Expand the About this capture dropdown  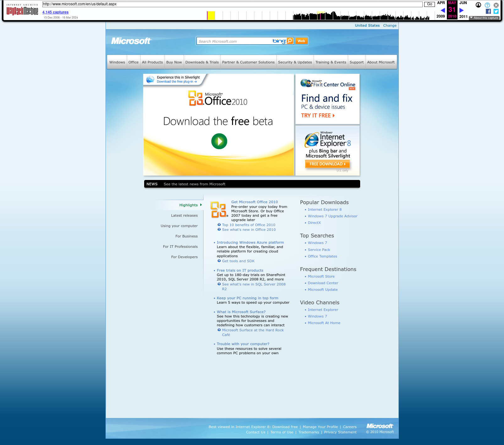pos(484,18)
